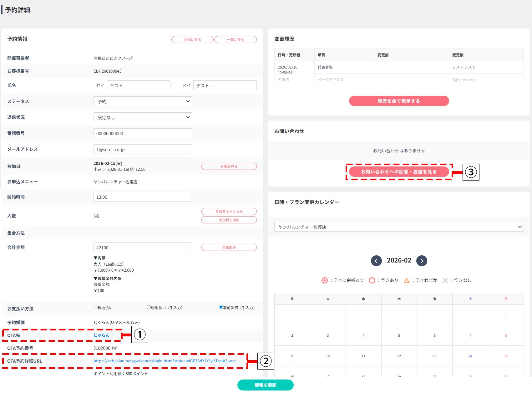Open the OTA予約詳細URL jalan link

(x=165, y=361)
